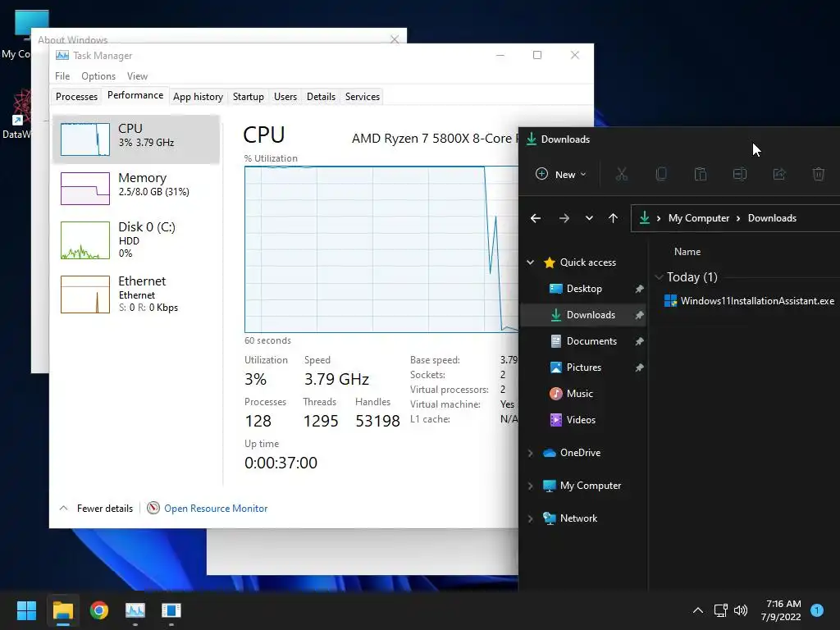Go up one folder level arrow
The height and width of the screenshot is (630, 840).
614,218
